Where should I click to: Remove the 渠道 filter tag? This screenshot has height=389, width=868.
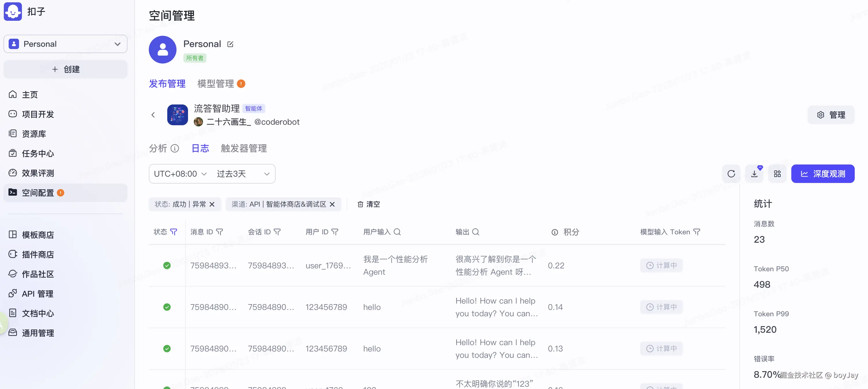click(332, 204)
